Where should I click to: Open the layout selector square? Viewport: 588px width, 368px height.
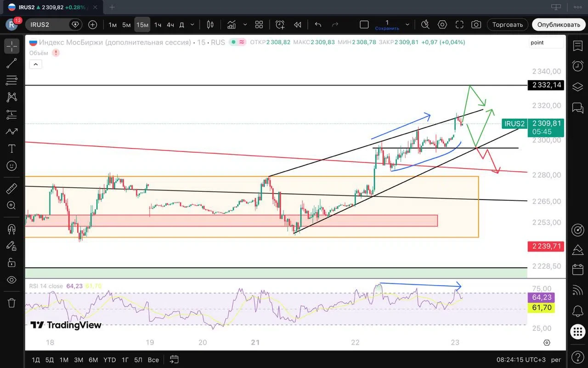(x=364, y=24)
